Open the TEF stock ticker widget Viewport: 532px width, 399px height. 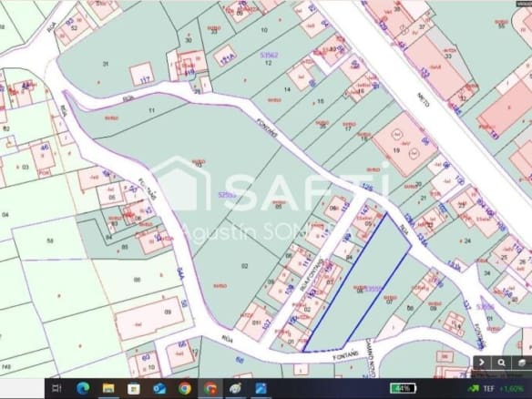pyautogui.click(x=495, y=388)
